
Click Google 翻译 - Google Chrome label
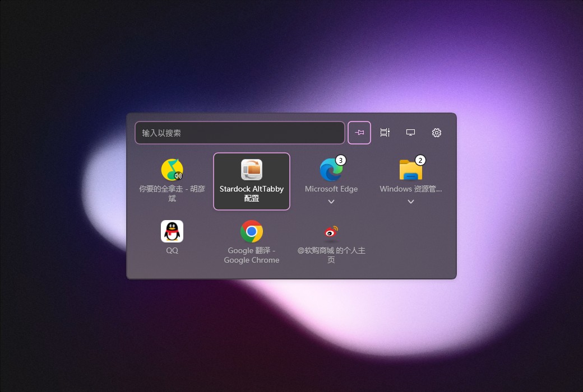point(252,255)
